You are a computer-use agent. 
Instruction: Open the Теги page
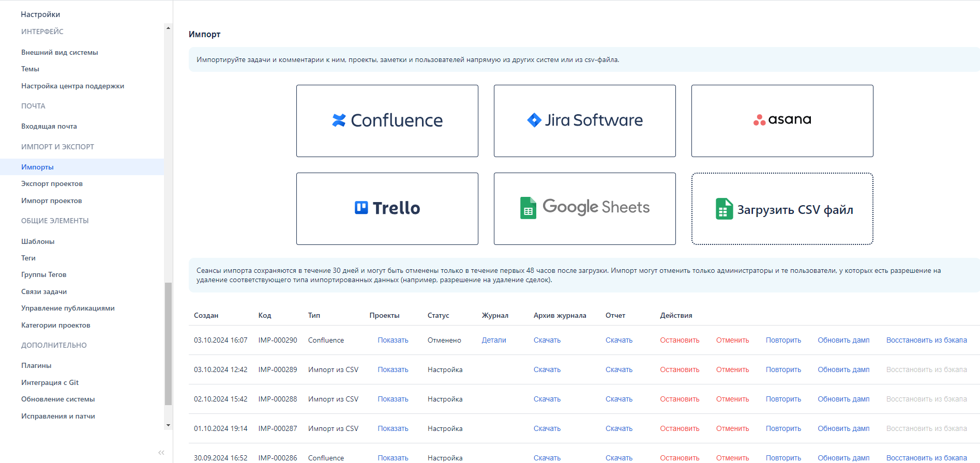(x=28, y=258)
